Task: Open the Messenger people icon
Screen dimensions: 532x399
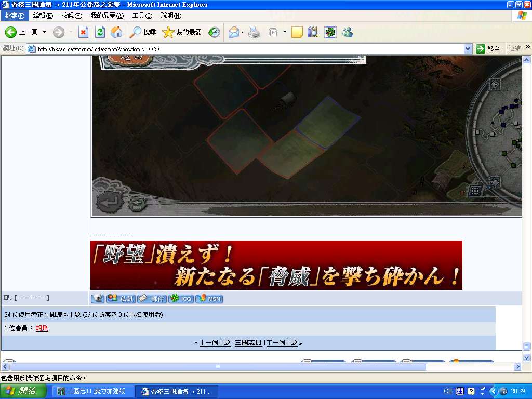Action: (x=348, y=32)
